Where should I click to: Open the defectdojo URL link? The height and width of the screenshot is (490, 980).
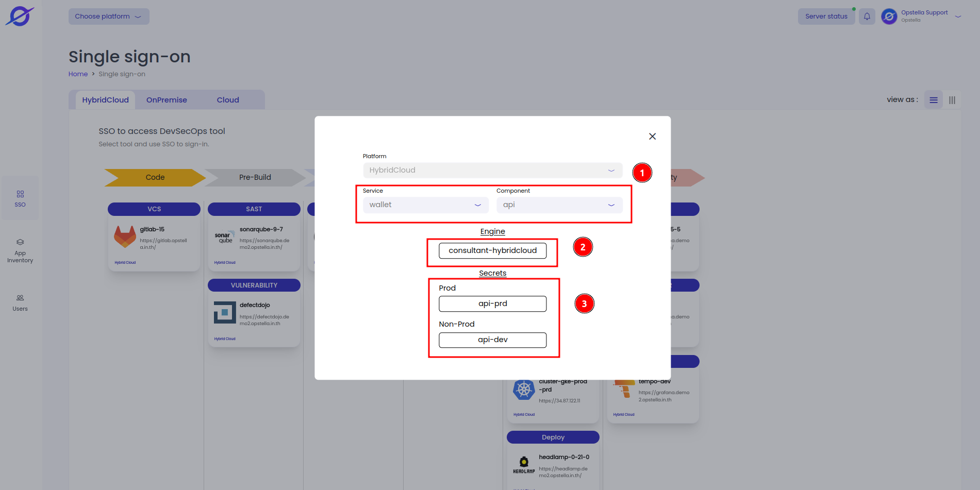tap(264, 320)
